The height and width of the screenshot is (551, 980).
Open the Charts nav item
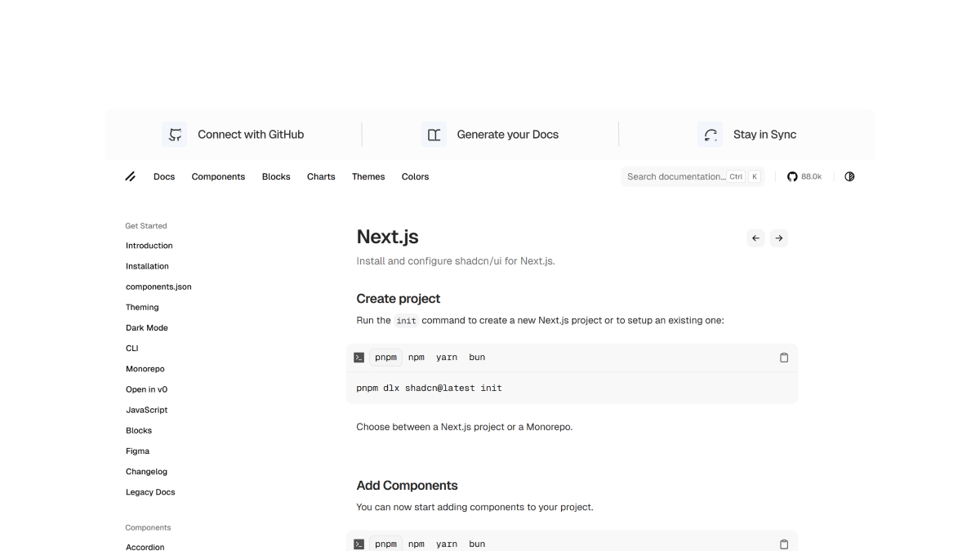click(321, 176)
